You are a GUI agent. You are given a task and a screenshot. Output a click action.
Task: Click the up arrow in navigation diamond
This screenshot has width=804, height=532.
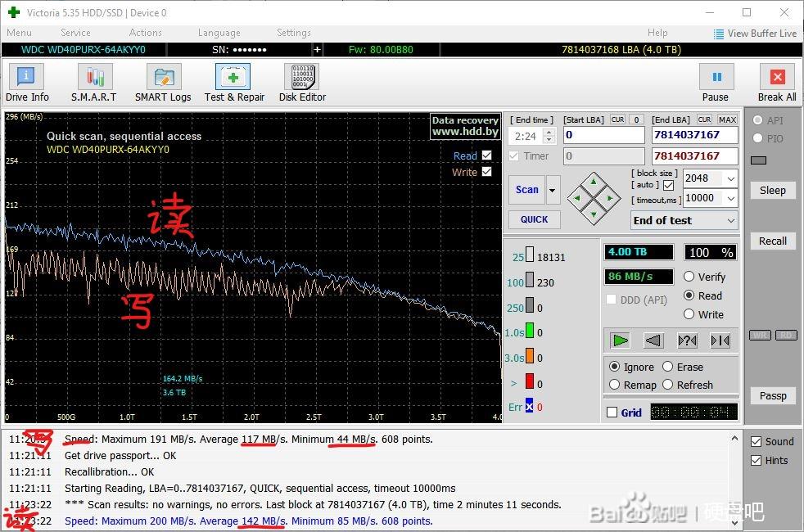(x=594, y=182)
